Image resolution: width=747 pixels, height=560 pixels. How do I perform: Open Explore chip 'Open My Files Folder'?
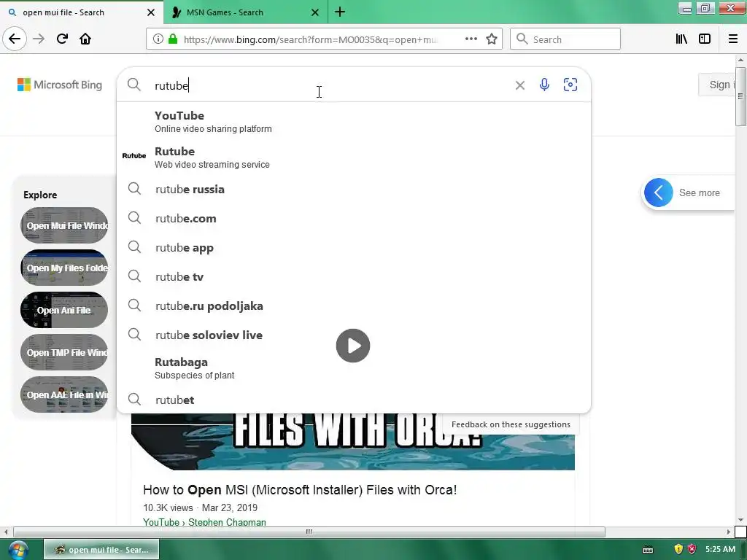(64, 268)
